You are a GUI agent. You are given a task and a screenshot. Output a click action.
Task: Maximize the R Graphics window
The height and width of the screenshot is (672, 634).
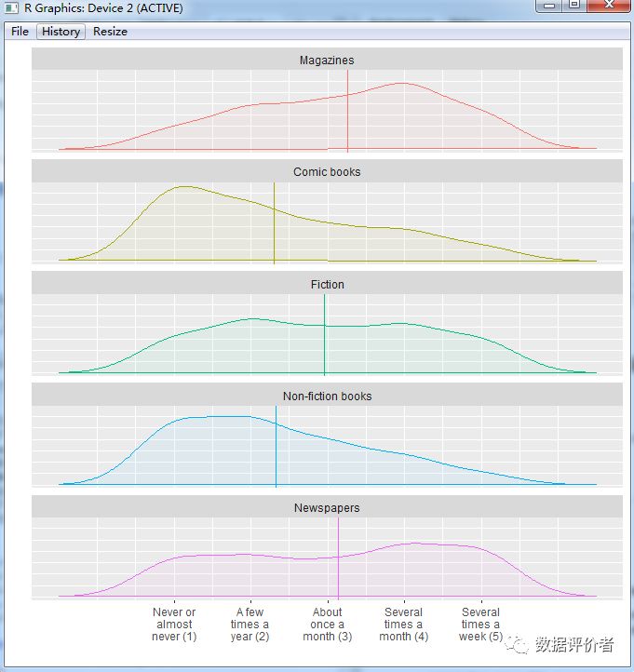(575, 7)
